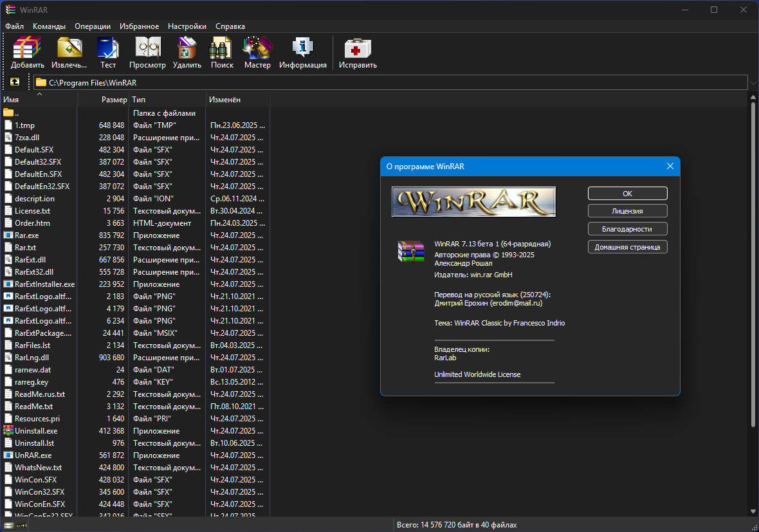The height and width of the screenshot is (532, 759).
Task: Select the rarreg.key file
Action: (32, 382)
